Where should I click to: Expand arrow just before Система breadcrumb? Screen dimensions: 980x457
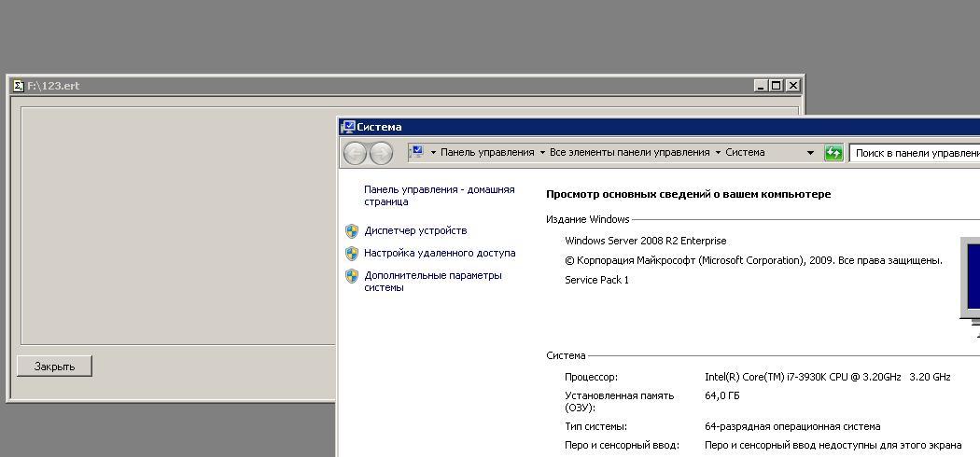pyautogui.click(x=718, y=153)
